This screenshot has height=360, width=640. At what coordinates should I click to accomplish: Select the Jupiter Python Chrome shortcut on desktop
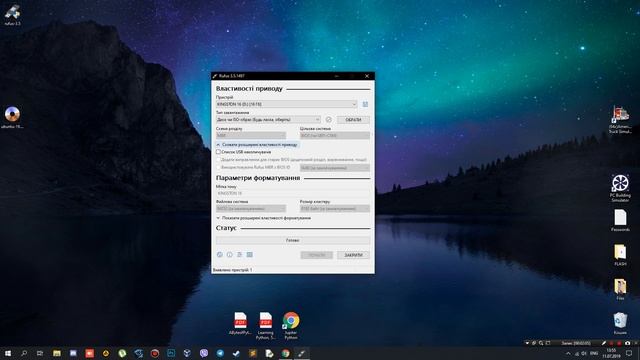(291, 325)
